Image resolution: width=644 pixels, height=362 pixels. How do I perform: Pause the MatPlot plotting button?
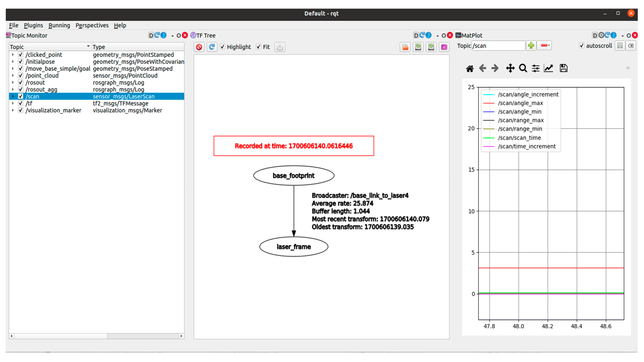[620, 46]
